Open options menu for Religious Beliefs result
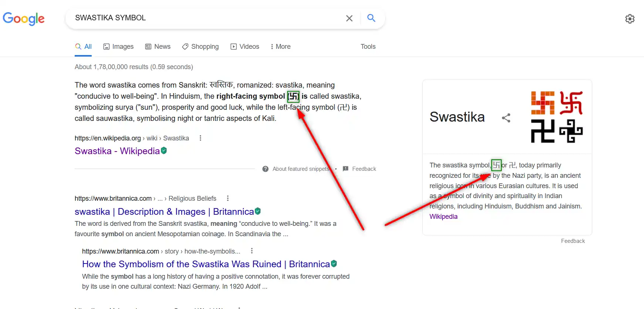 pyautogui.click(x=228, y=198)
